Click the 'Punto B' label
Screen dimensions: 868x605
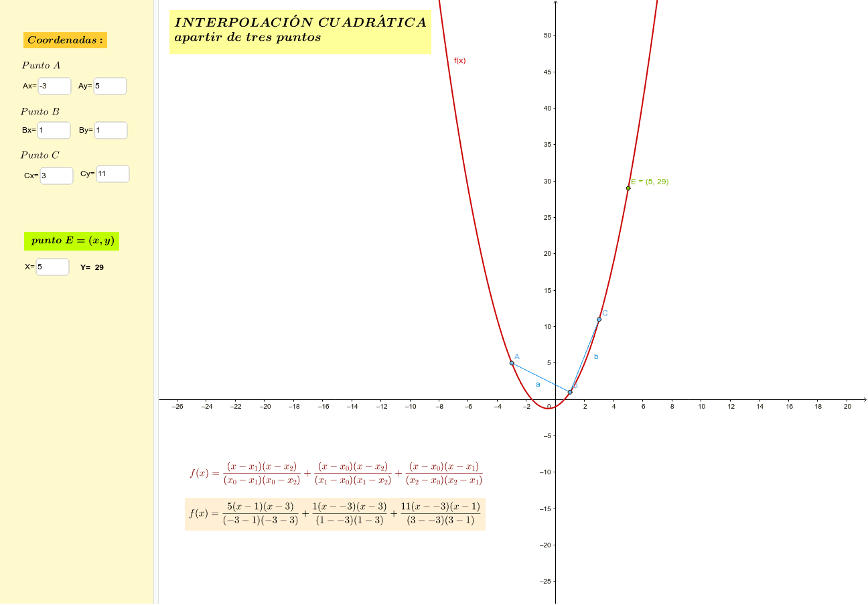40,111
